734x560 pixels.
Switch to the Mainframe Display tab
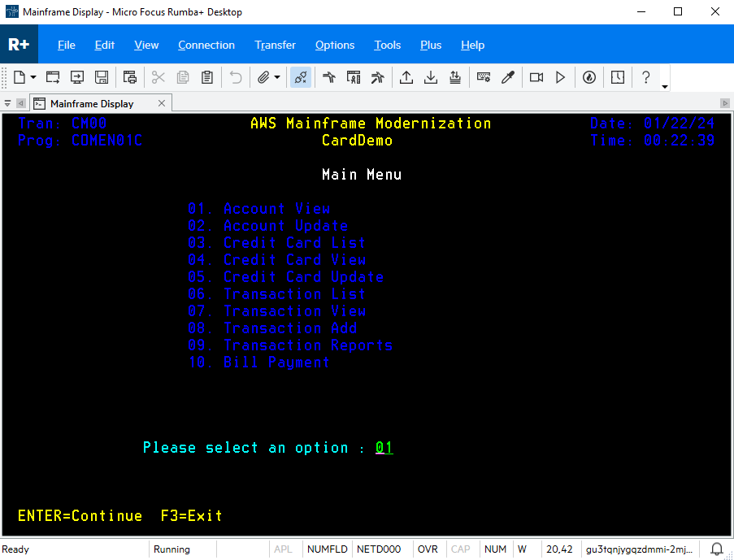tap(92, 103)
